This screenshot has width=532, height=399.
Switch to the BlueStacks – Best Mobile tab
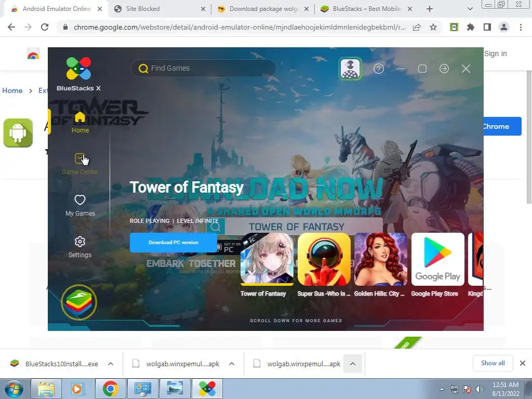pyautogui.click(x=366, y=9)
